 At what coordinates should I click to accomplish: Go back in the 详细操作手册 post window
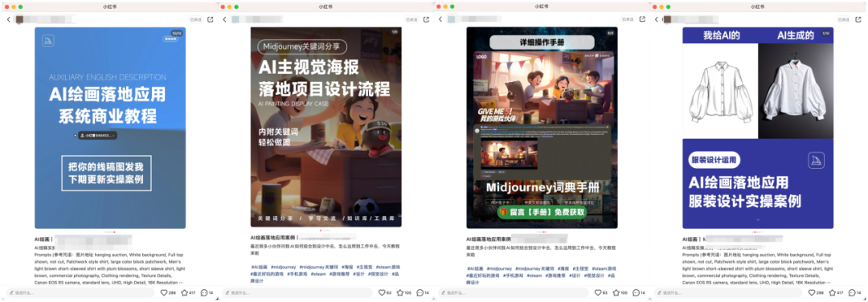click(x=440, y=19)
